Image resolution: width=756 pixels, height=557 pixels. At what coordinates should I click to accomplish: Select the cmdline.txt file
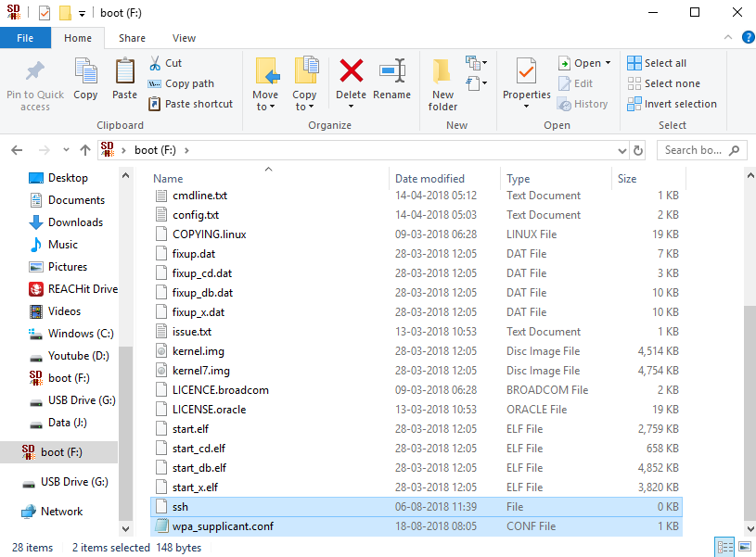coord(416,196)
